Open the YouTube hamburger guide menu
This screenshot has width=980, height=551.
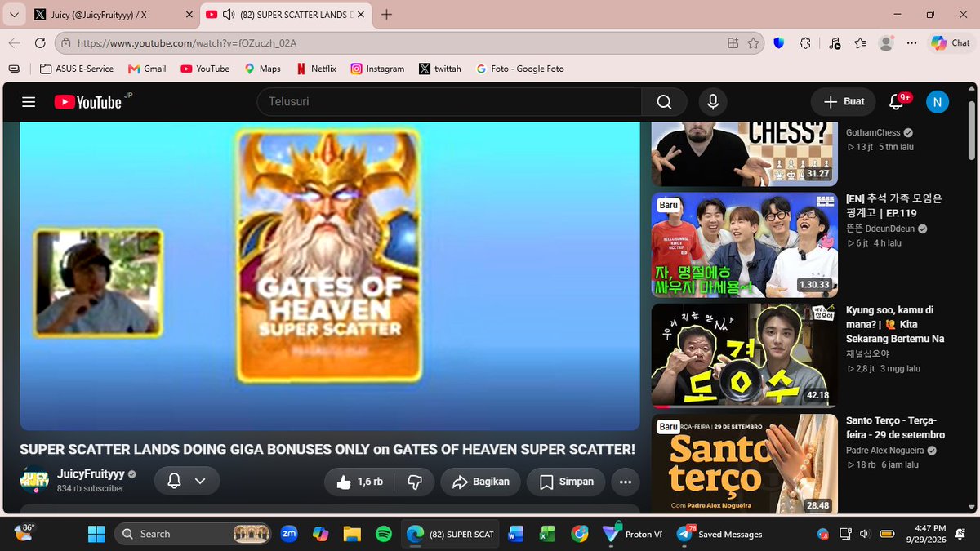[29, 102]
